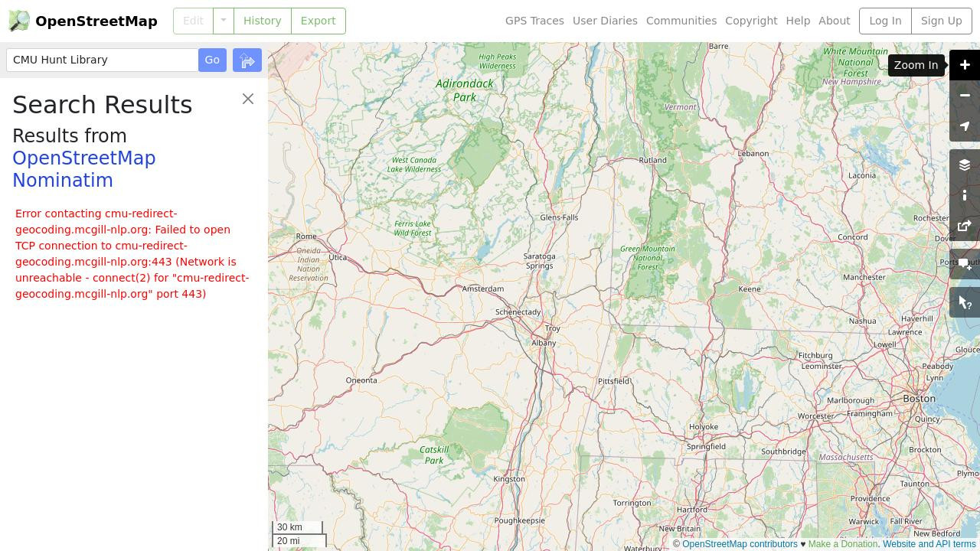The height and width of the screenshot is (551, 980).
Task: Click the Nominatim error message text
Action: (x=132, y=253)
